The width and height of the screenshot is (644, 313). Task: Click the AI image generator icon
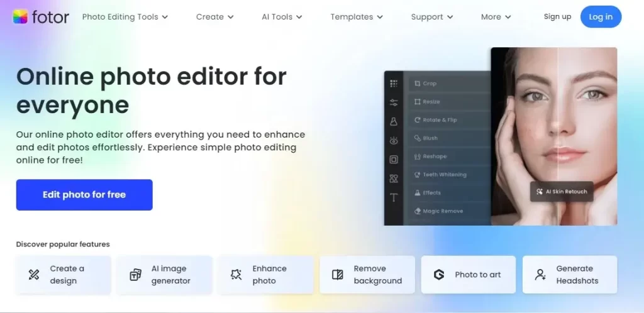(x=135, y=275)
